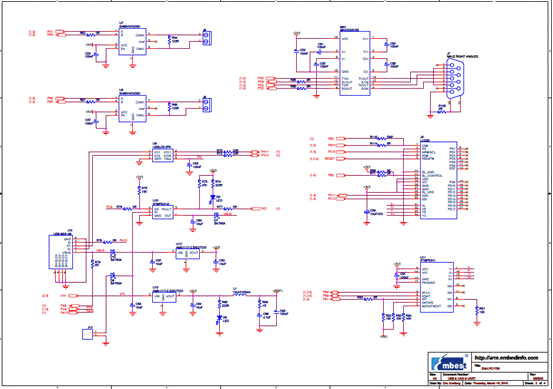
Task: Select the top CAN transceiver IC block
Action: tap(133, 42)
